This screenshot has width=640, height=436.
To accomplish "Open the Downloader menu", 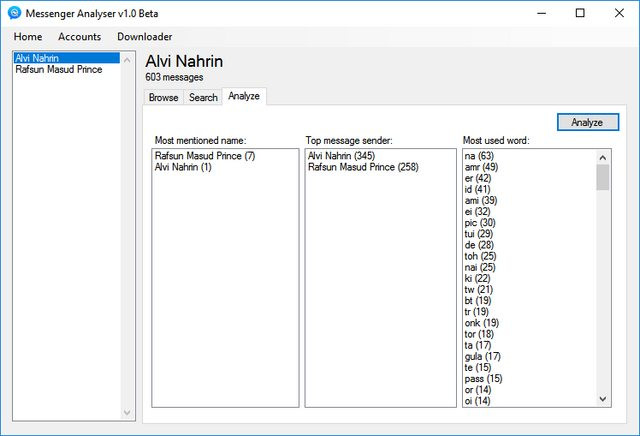I will pyautogui.click(x=144, y=37).
